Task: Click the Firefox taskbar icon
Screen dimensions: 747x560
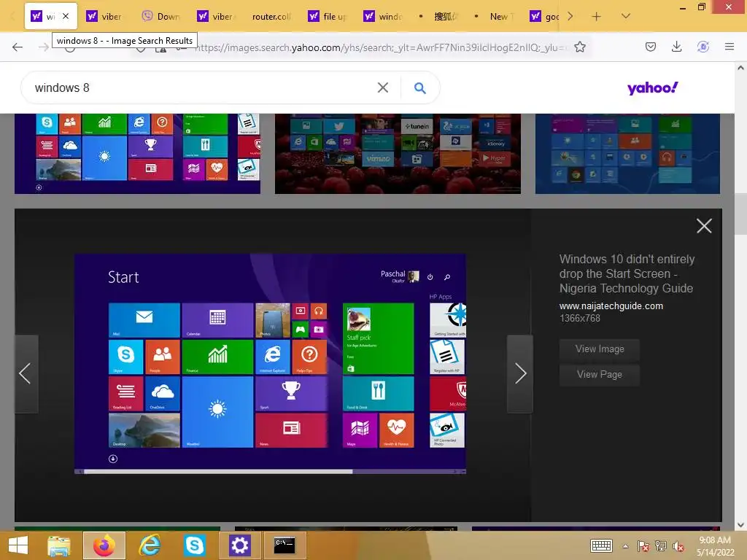Action: (104, 545)
